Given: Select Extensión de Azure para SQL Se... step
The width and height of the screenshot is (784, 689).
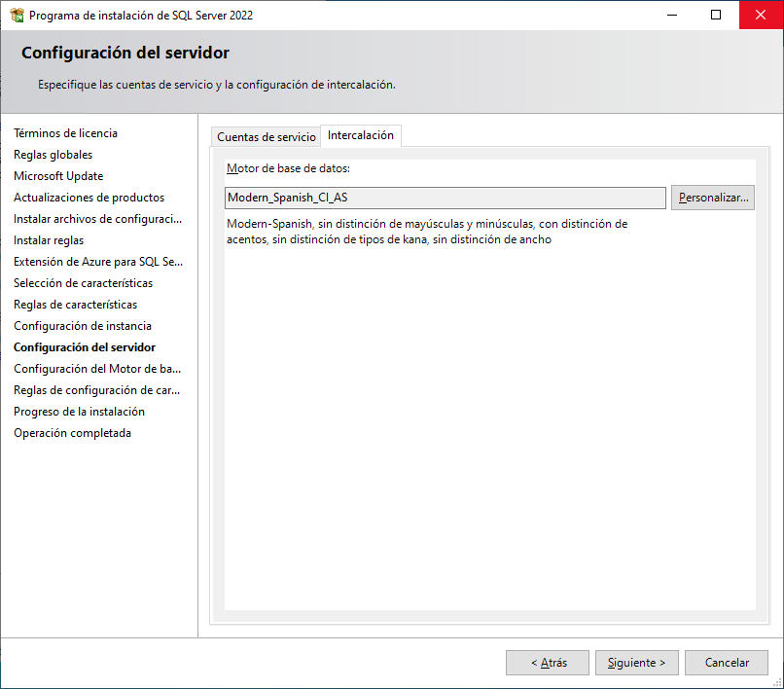Looking at the screenshot, I should 98,262.
